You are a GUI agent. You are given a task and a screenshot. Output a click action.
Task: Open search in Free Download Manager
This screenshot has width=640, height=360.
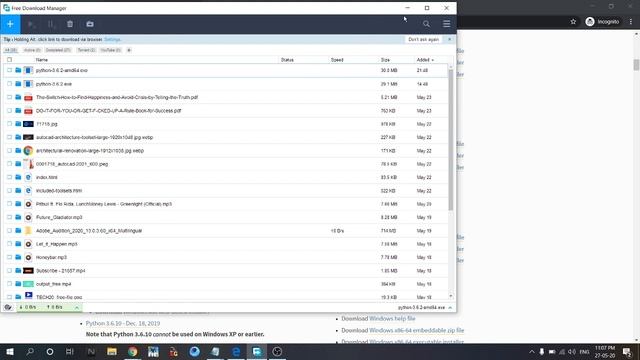tap(426, 24)
